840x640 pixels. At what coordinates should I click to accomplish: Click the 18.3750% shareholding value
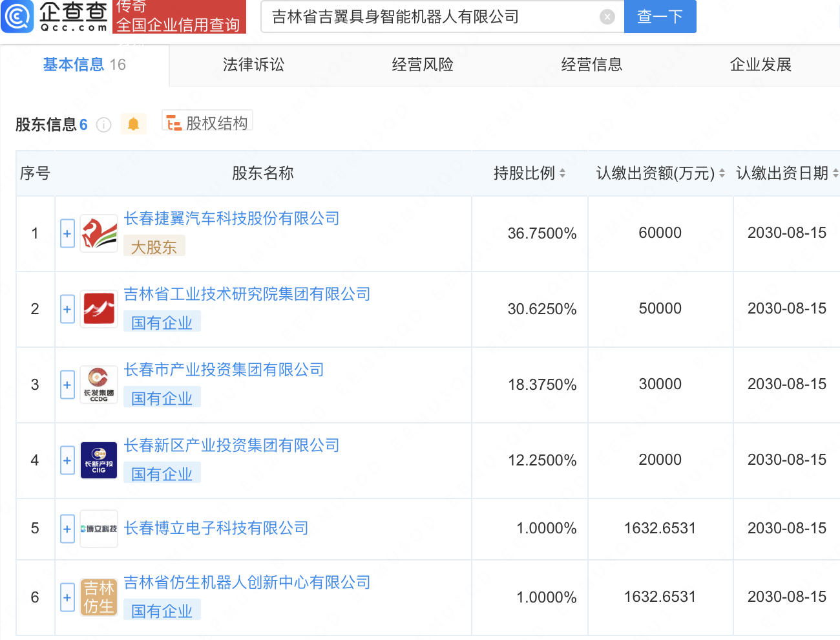coord(542,385)
